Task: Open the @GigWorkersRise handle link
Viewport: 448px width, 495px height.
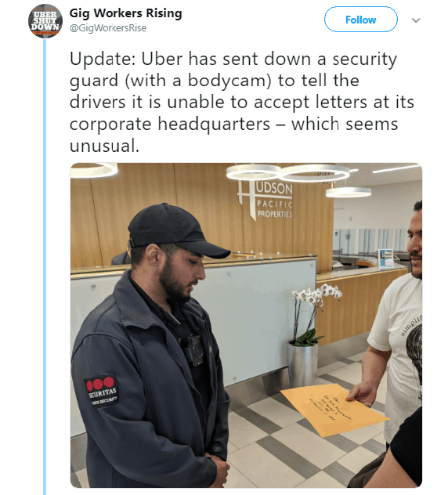Action: [108, 27]
